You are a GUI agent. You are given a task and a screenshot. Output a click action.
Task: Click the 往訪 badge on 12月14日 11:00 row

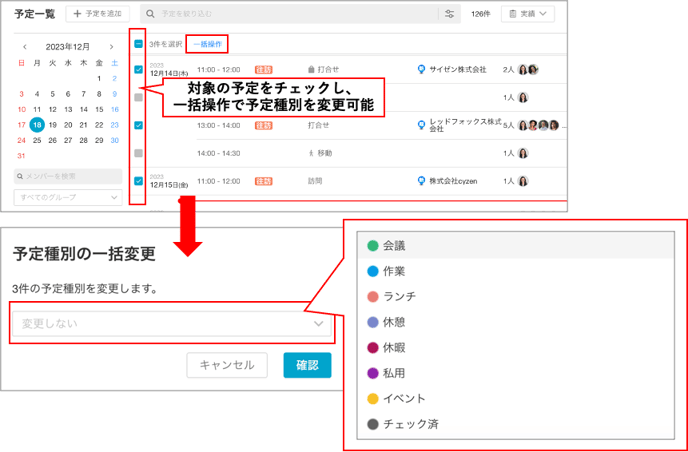(x=264, y=69)
